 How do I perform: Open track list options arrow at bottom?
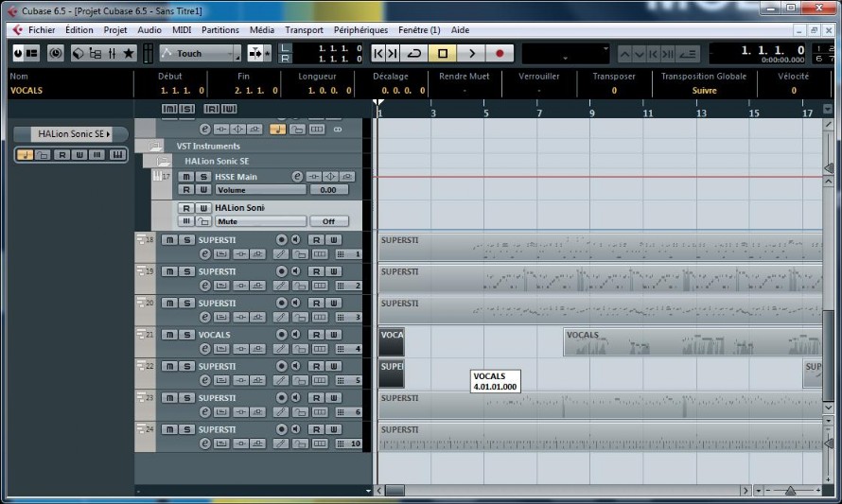[368, 491]
